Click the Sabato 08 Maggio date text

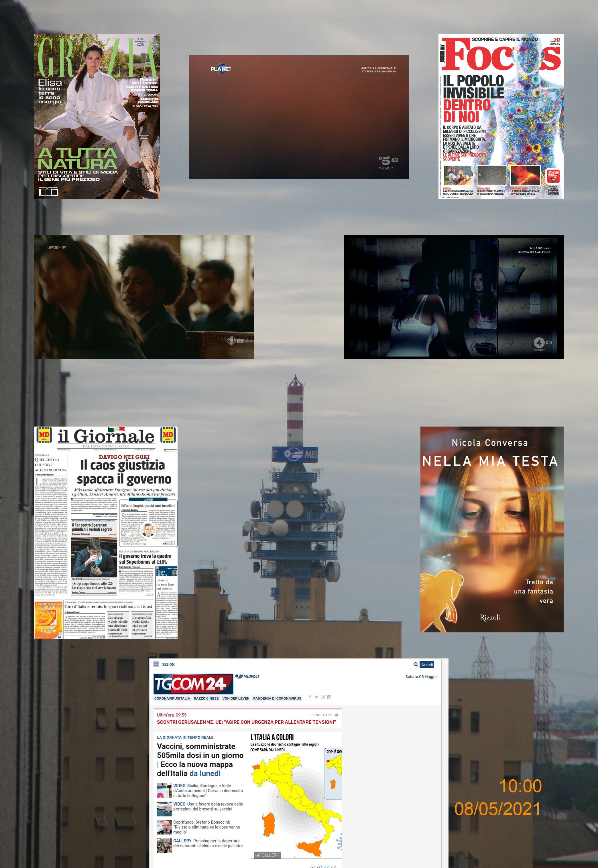(421, 677)
